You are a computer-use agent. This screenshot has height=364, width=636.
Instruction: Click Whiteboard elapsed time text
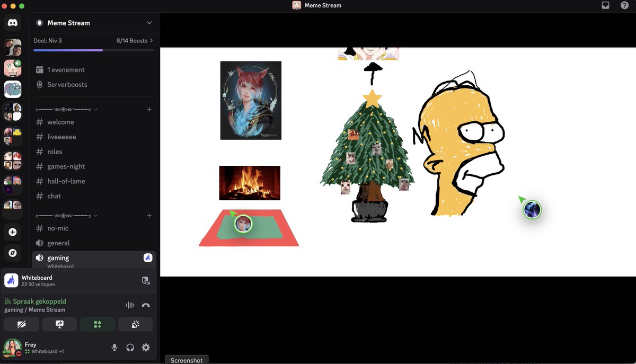coord(38,285)
